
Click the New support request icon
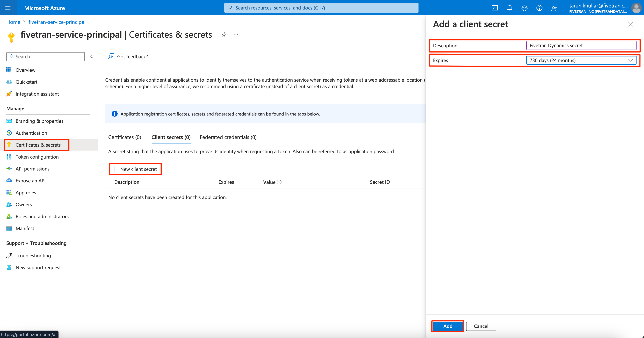9,267
